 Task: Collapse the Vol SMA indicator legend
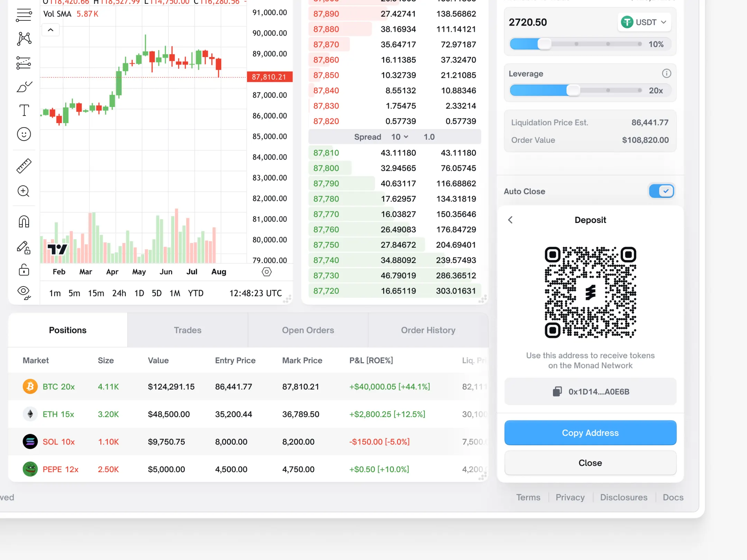50,30
